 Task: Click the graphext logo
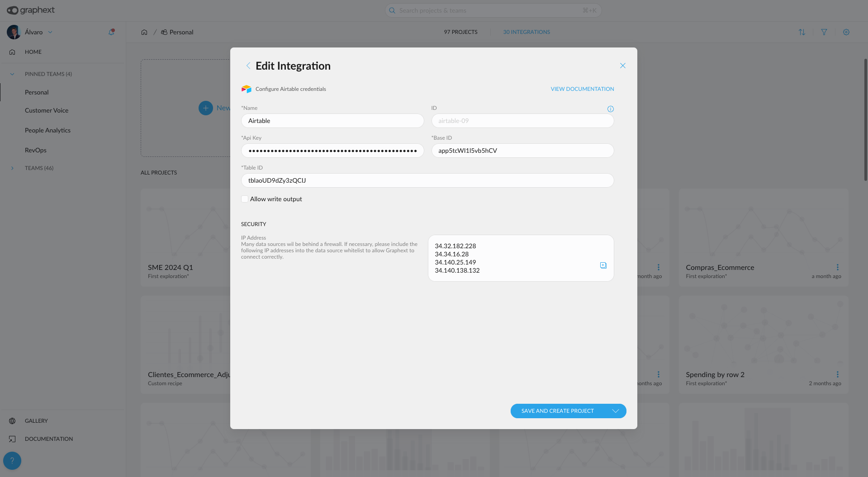[x=31, y=10]
